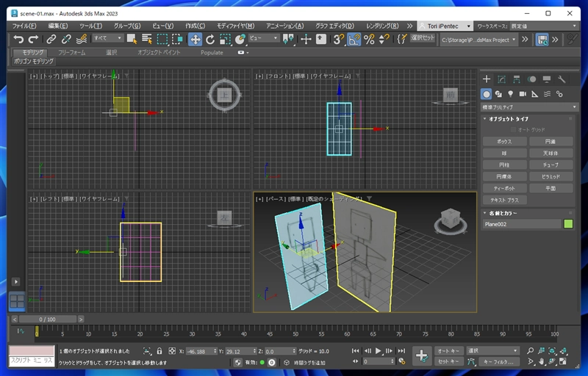The height and width of the screenshot is (376, 588).
Task: Activate the Select and Move tool
Action: 195,39
